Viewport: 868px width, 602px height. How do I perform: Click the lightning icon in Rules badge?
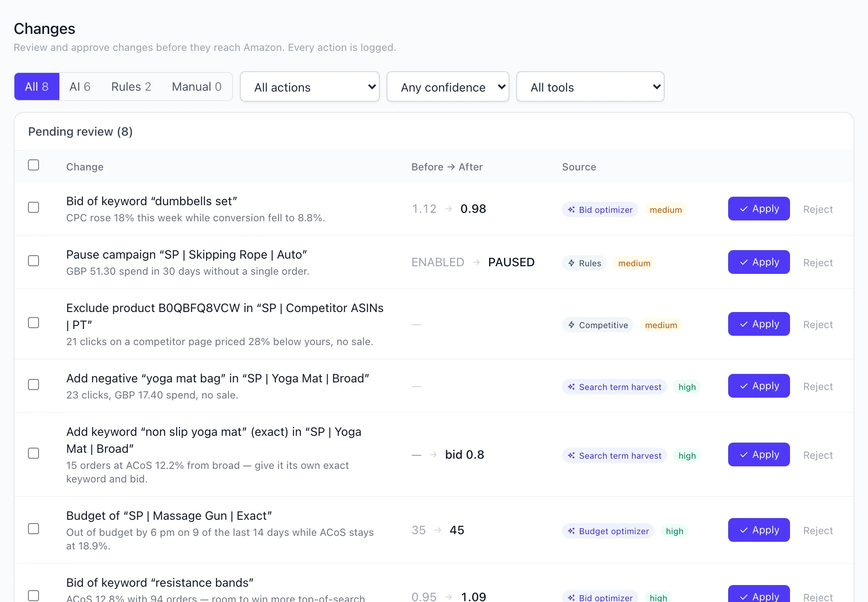pos(571,263)
